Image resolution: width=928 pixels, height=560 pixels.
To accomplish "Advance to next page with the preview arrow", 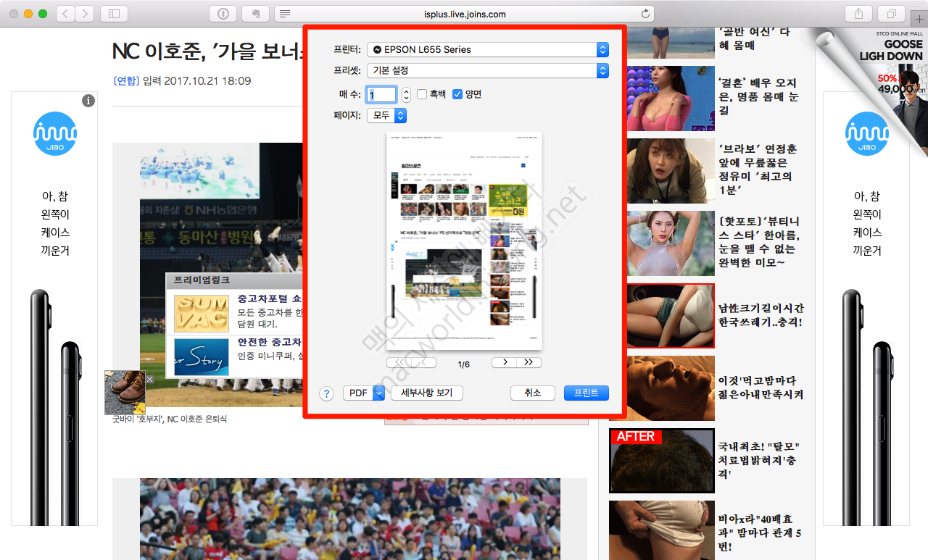I will coord(504,362).
